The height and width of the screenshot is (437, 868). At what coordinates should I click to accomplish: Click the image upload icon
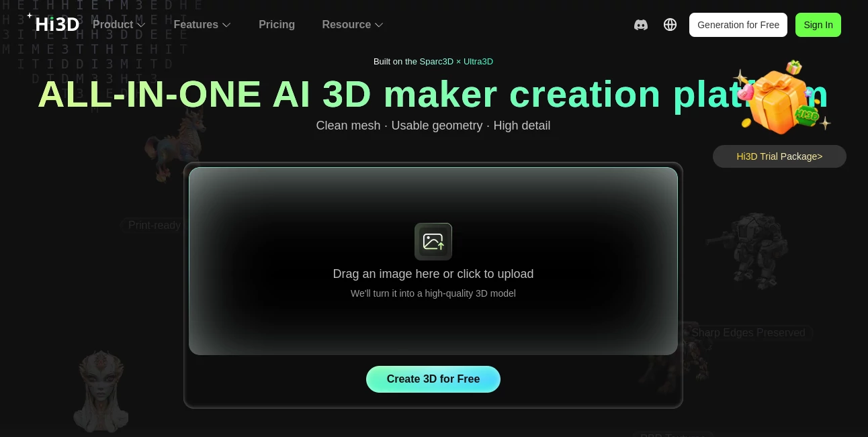click(433, 242)
